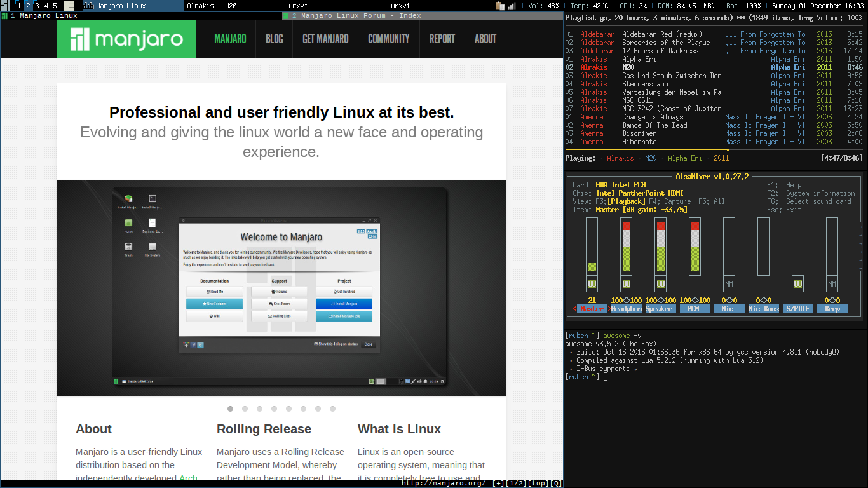Select browser tab 1 Manjaro Linux
868x488 pixels.
point(141,15)
